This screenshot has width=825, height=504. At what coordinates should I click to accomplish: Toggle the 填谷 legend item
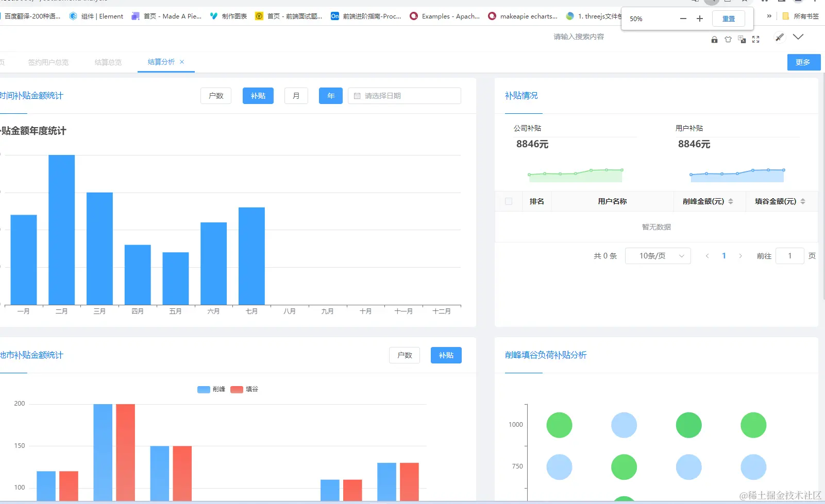tap(244, 389)
